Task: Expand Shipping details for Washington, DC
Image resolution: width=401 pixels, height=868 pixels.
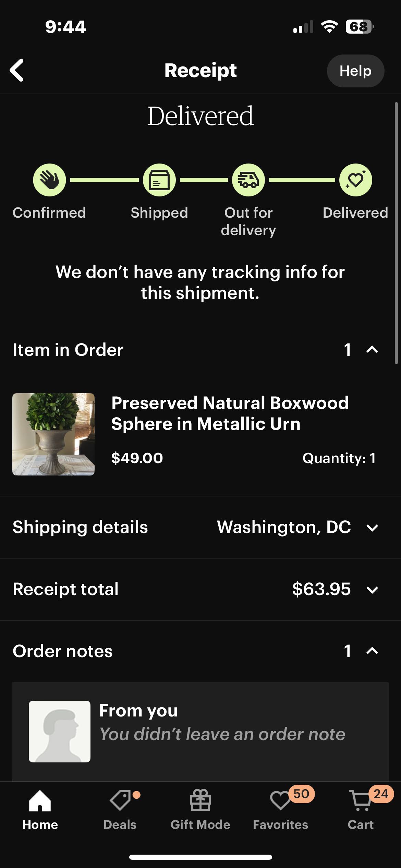Action: click(x=372, y=528)
